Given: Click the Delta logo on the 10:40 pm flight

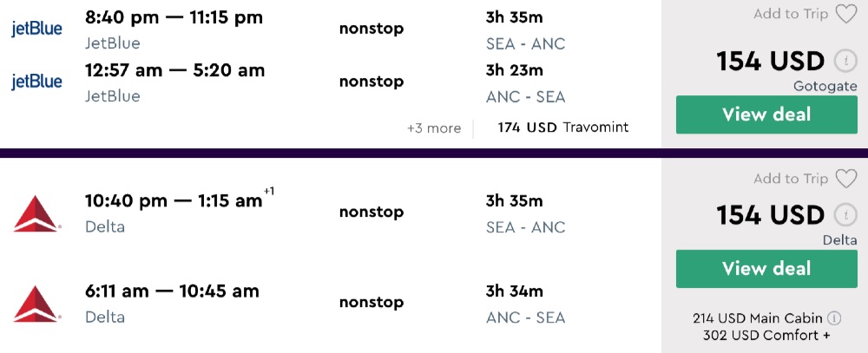Looking at the screenshot, I should point(36,213).
